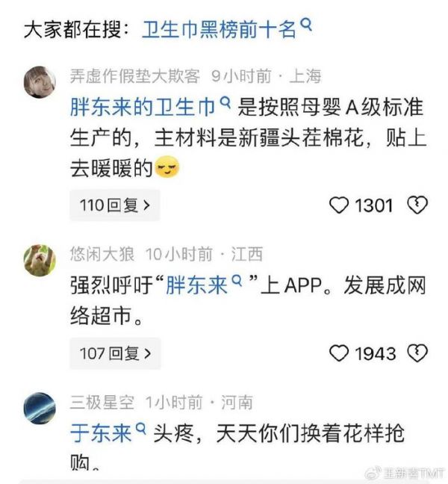View avatar of 三极星空
Screen dimensions: 448x484
pos(40,408)
